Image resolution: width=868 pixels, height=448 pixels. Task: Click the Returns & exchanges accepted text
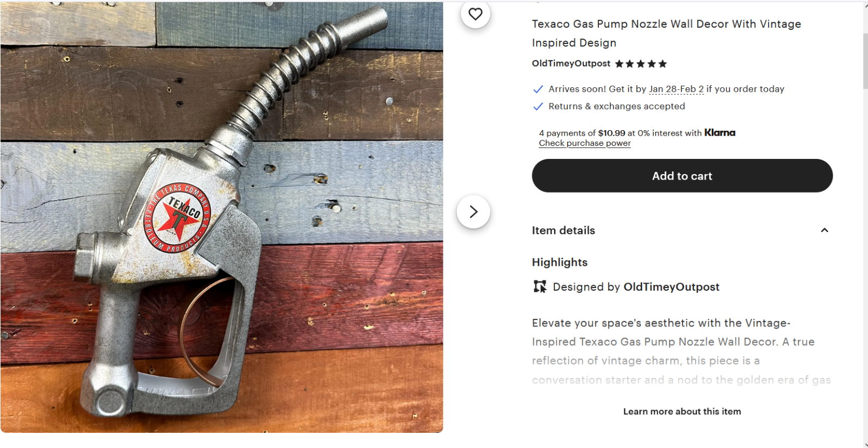tap(616, 106)
